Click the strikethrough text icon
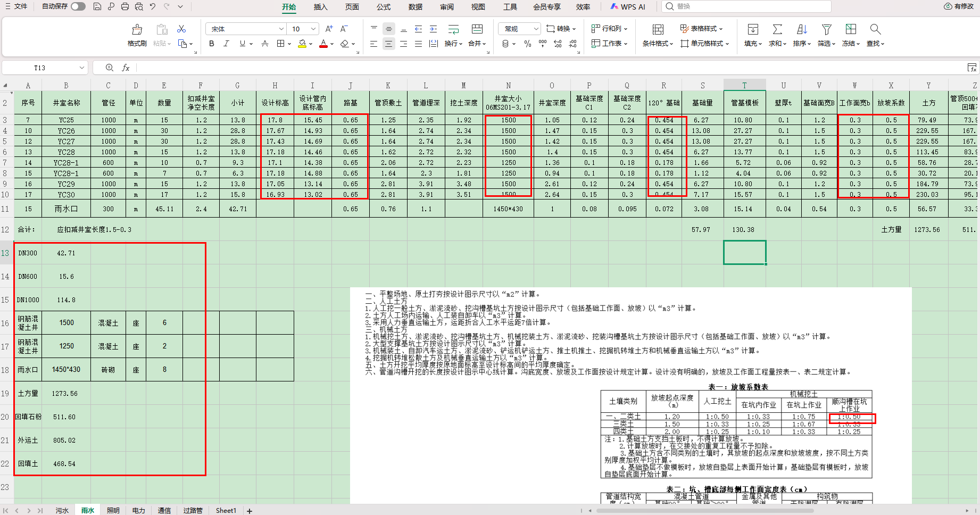Viewport: 980px width, 515px height. [x=265, y=44]
